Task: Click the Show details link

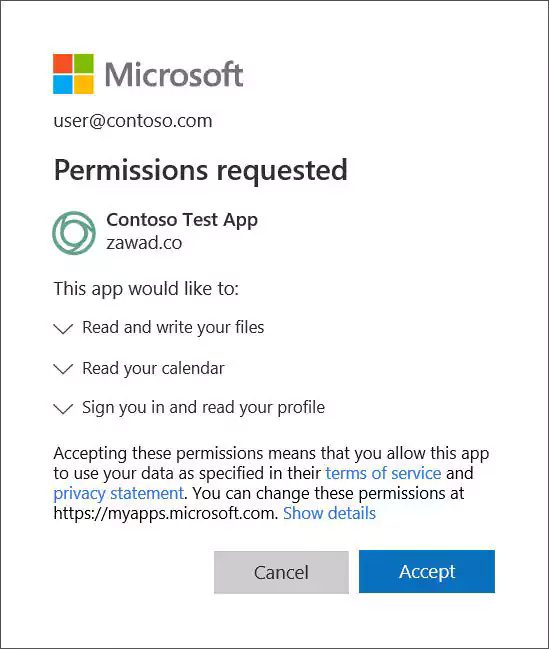Action: tap(330, 513)
